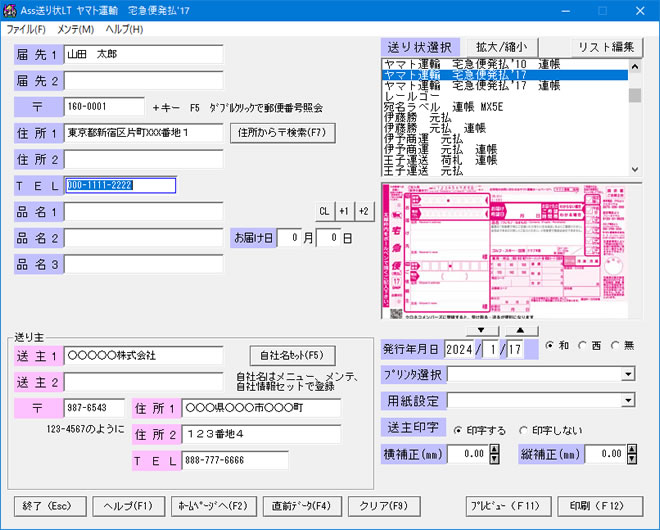Click the 縦補正 spinner arrows
Viewport: 660px width, 530px height.
point(632,454)
